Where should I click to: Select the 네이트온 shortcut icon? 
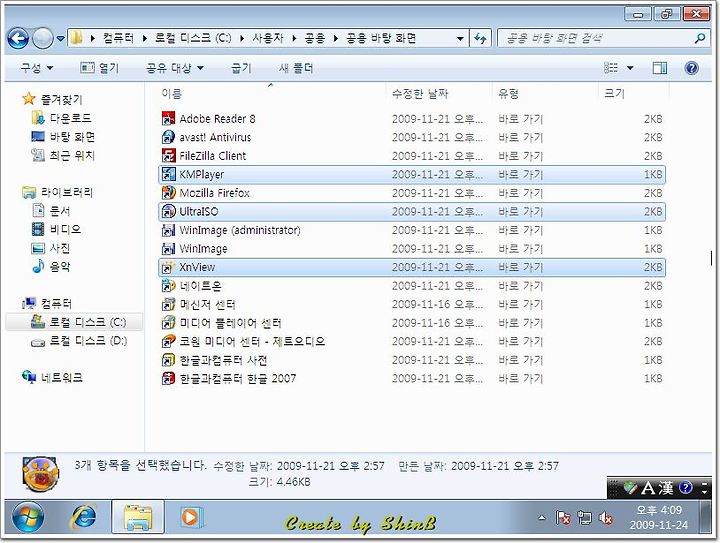(169, 285)
